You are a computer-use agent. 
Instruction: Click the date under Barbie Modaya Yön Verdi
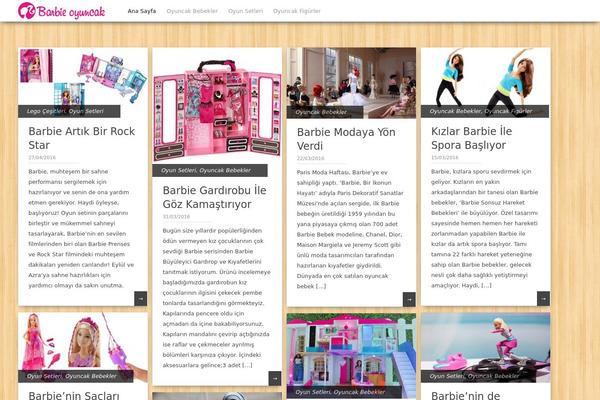[311, 158]
